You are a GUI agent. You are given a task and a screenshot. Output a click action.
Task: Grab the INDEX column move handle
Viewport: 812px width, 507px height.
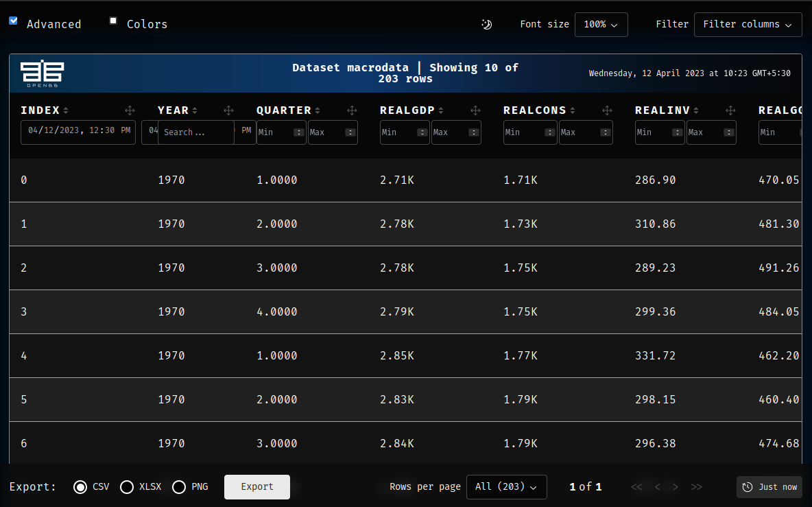(130, 110)
